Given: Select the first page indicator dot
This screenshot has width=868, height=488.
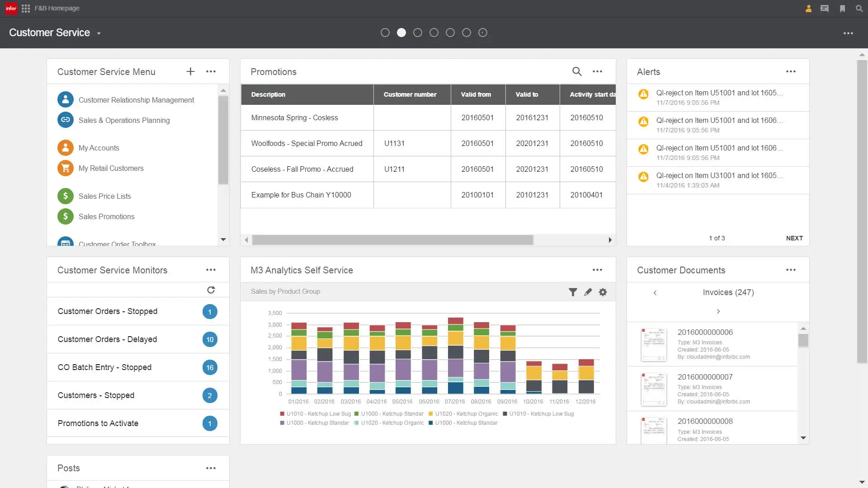Looking at the screenshot, I should [385, 33].
